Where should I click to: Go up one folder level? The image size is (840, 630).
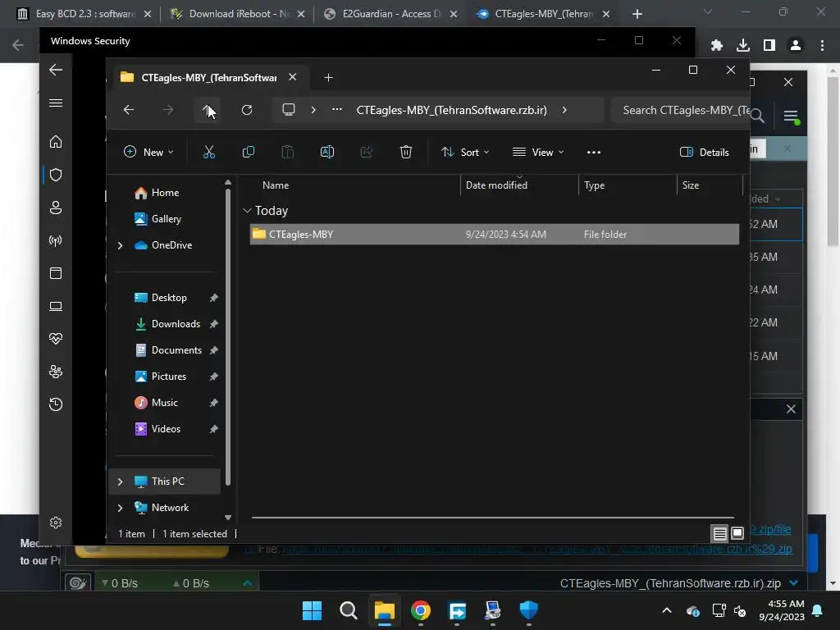(x=208, y=110)
